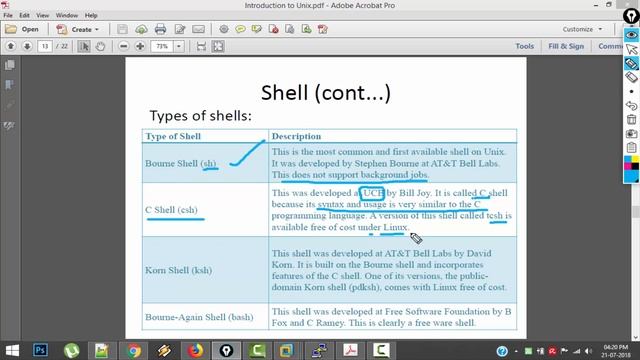640x360 pixels.
Task: Click the Epic Pen nib icon
Action: [x=631, y=17]
